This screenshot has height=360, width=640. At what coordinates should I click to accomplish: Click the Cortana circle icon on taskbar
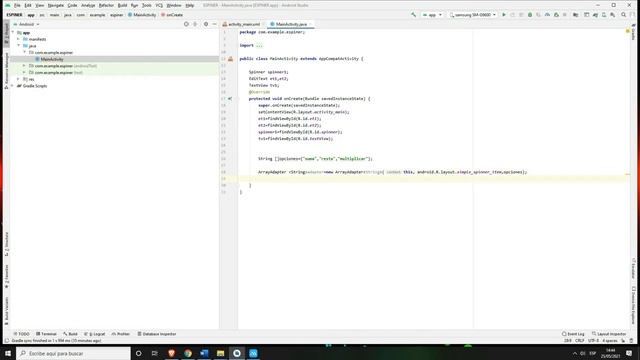point(138,353)
